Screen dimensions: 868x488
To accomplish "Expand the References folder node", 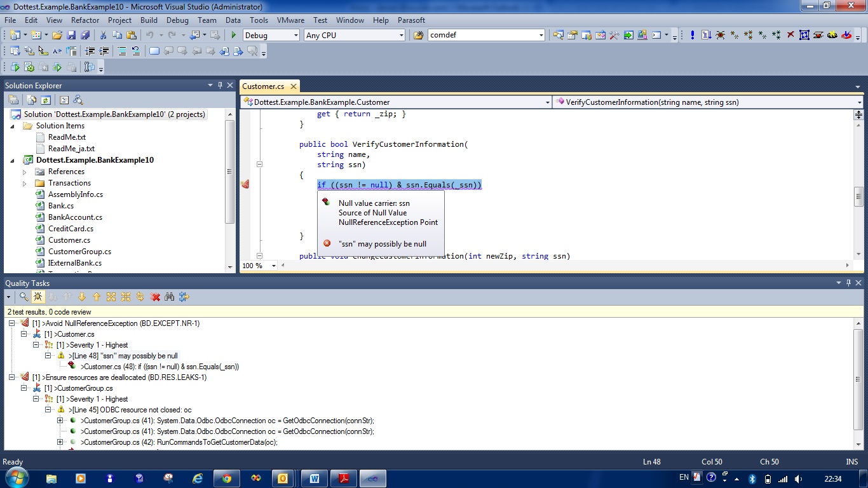I will coord(25,172).
